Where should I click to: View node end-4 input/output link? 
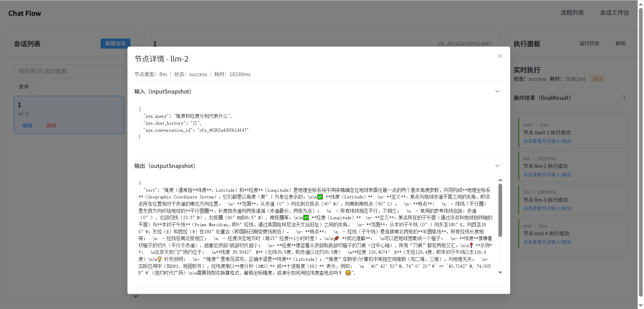tap(547, 242)
